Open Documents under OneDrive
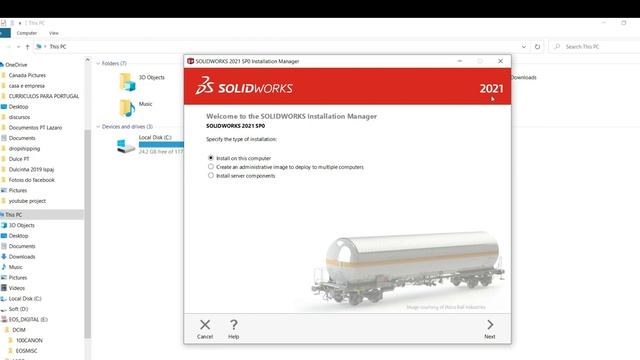The width and height of the screenshot is (640, 360). coord(22,138)
